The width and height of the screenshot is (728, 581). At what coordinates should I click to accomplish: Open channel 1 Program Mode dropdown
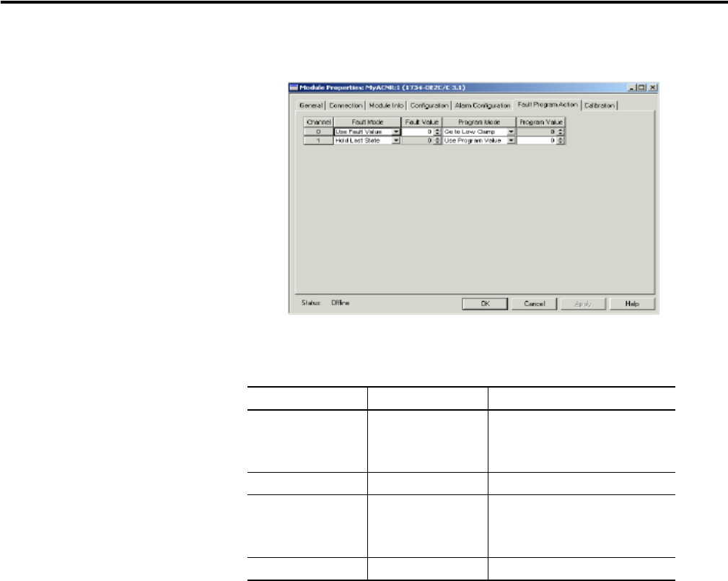point(511,141)
